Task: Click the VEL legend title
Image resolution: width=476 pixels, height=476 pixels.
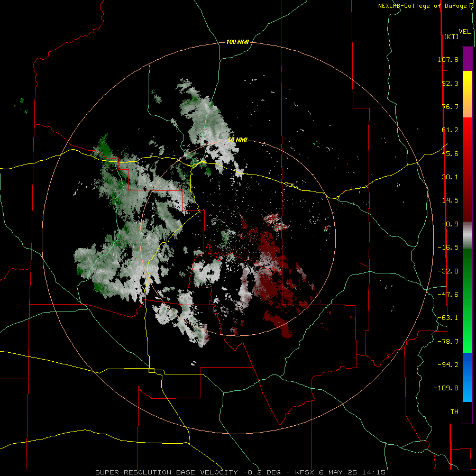Action: [x=464, y=32]
